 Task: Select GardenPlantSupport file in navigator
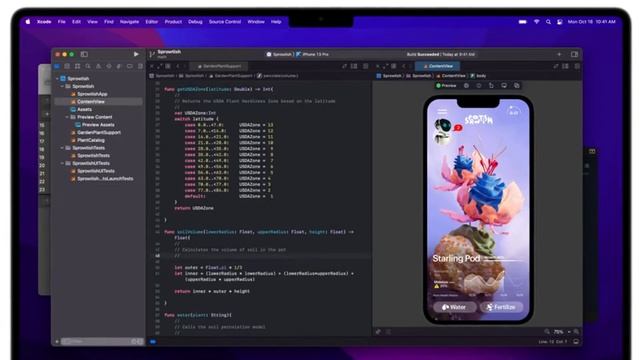pos(96,133)
